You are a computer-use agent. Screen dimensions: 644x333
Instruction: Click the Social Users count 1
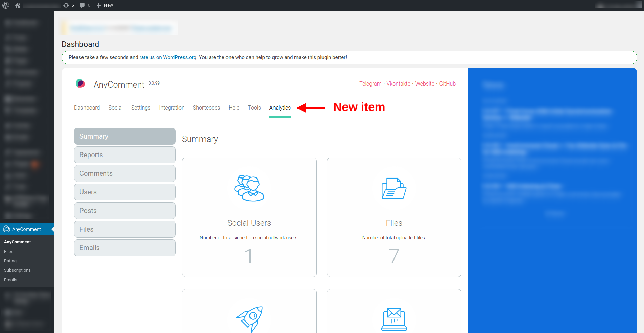(x=249, y=256)
